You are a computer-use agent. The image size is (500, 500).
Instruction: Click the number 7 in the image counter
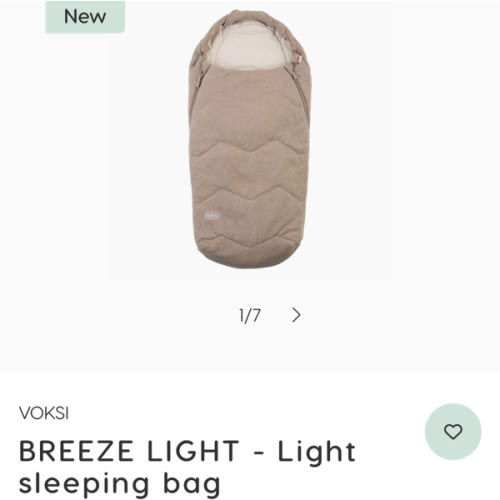coord(256,315)
